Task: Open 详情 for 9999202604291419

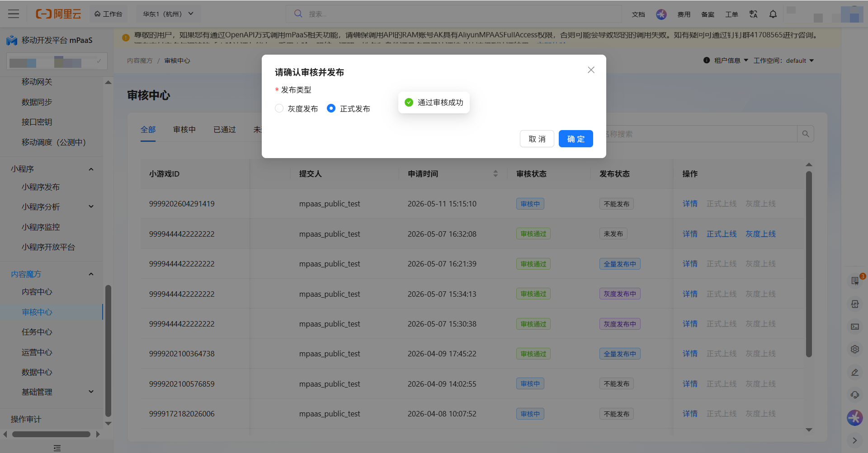Action: (x=690, y=204)
